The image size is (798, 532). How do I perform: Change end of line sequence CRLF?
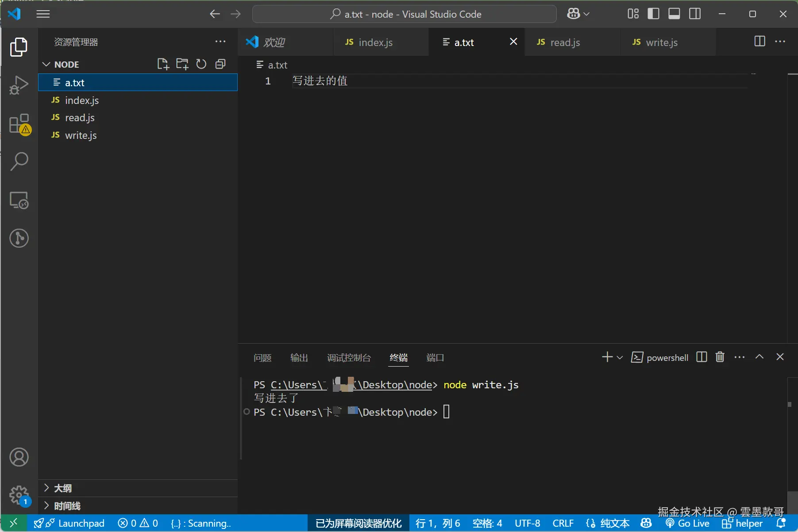pyautogui.click(x=563, y=523)
